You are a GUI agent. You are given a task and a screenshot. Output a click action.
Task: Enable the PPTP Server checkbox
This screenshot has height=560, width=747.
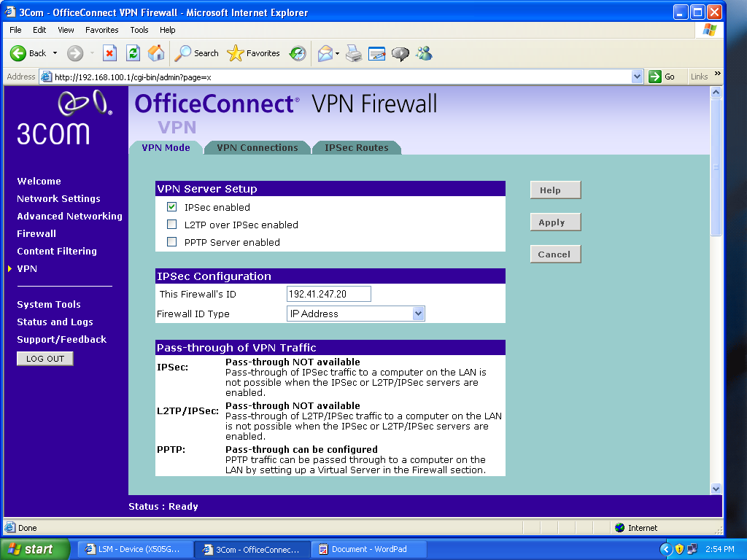pyautogui.click(x=172, y=242)
